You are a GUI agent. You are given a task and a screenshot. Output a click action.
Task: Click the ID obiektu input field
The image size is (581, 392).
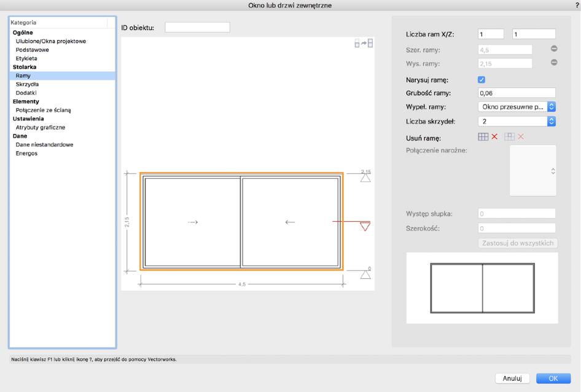click(x=197, y=27)
